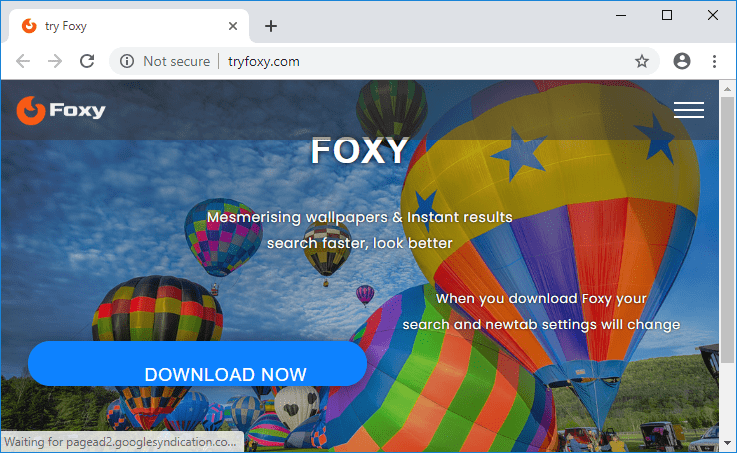Close the try Foxy tab
This screenshot has height=453, width=737.
233,26
